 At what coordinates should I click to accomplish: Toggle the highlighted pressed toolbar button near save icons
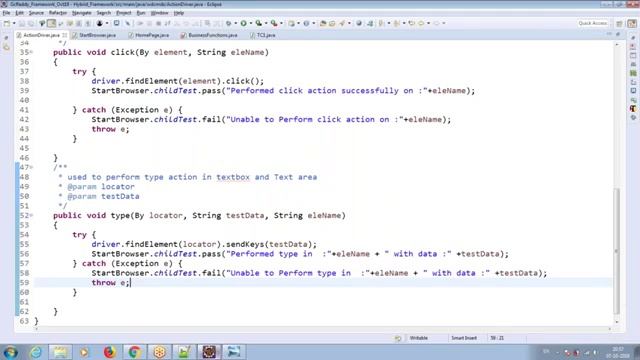51,23
